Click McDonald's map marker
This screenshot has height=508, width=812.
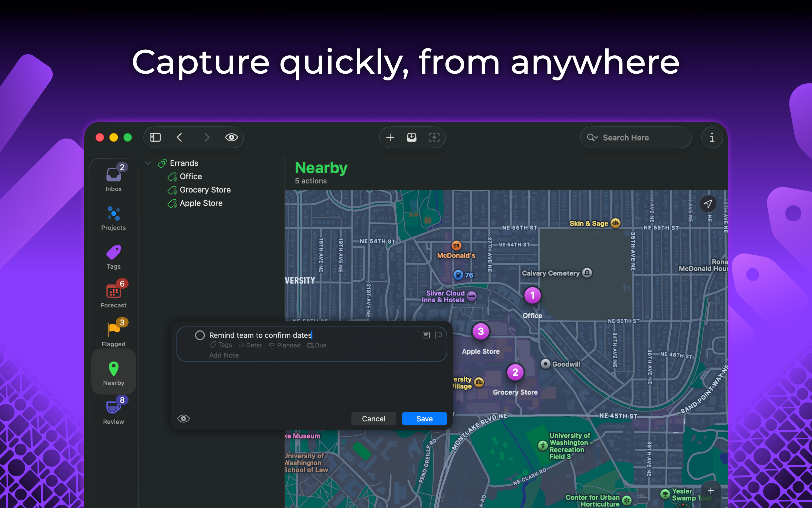(x=456, y=246)
